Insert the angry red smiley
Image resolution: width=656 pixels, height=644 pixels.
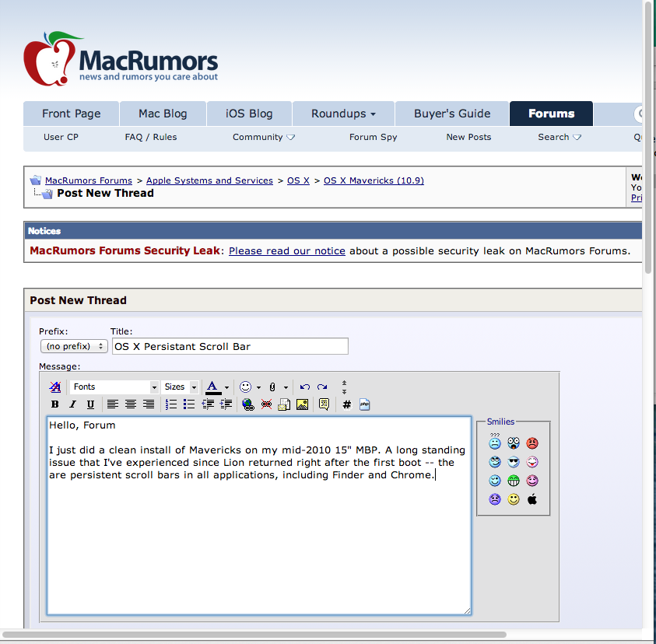point(532,443)
